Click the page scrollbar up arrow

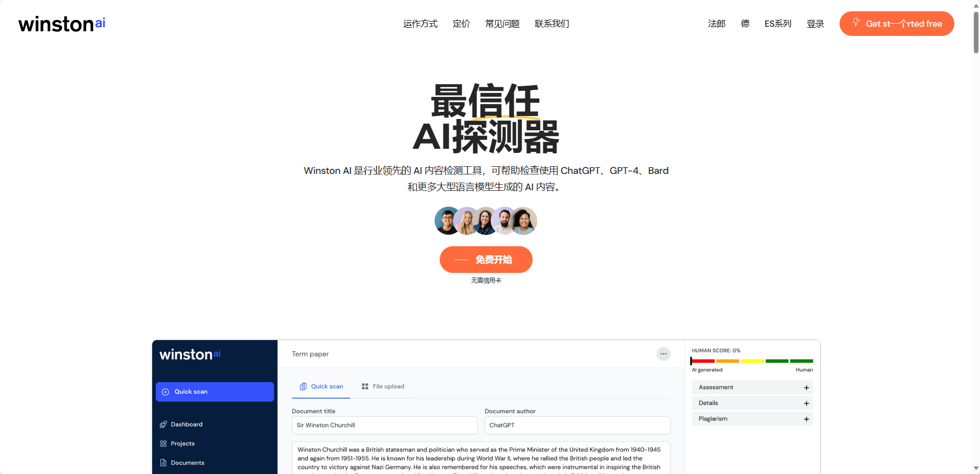pos(976,5)
